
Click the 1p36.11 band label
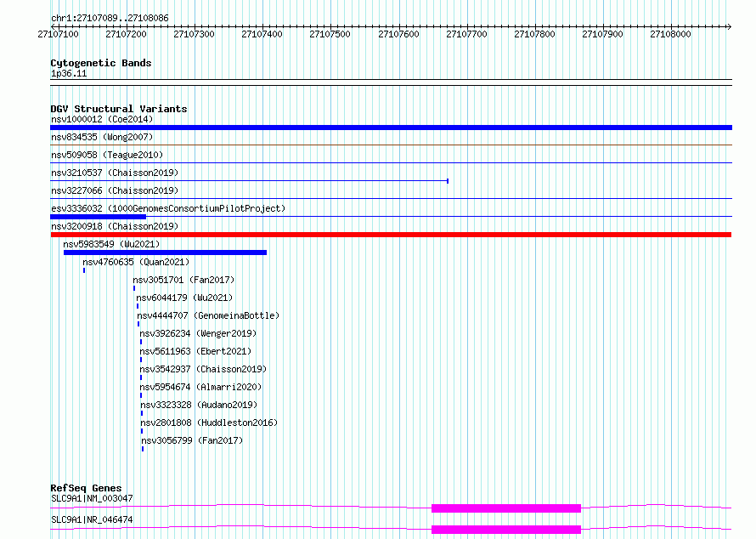[69, 73]
